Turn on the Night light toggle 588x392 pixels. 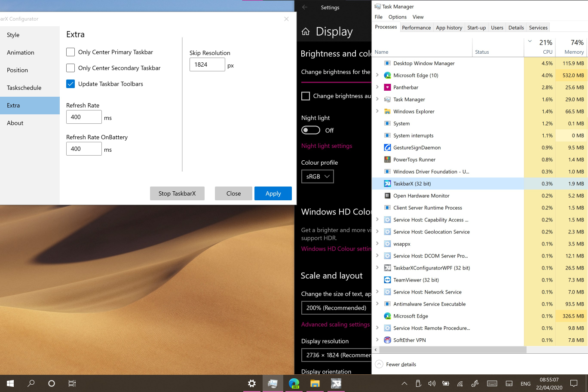point(310,130)
